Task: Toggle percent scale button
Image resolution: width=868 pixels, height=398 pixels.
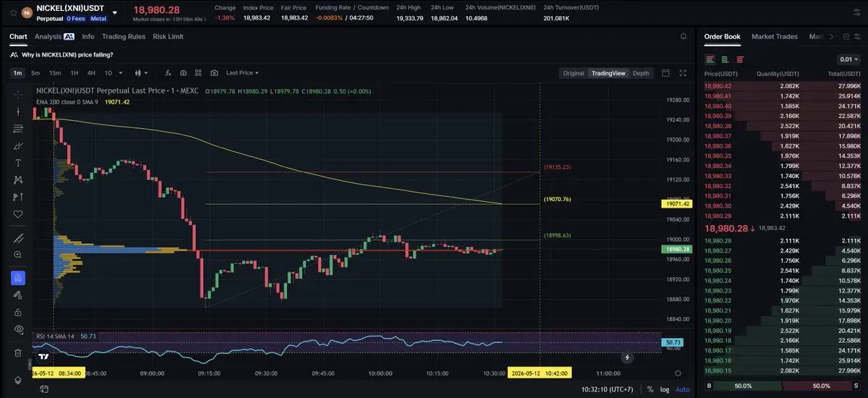Action: coord(650,389)
